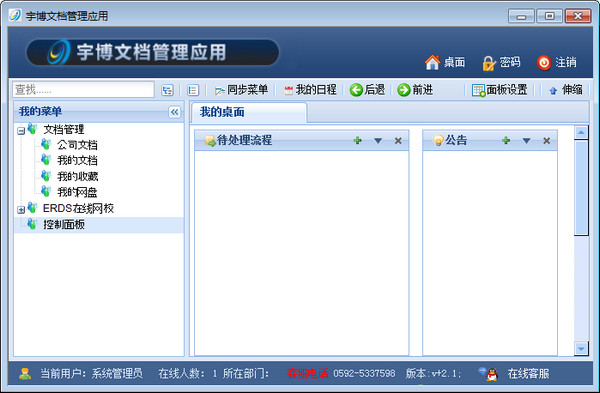Click the vertical scrollbar thumb

581,188
